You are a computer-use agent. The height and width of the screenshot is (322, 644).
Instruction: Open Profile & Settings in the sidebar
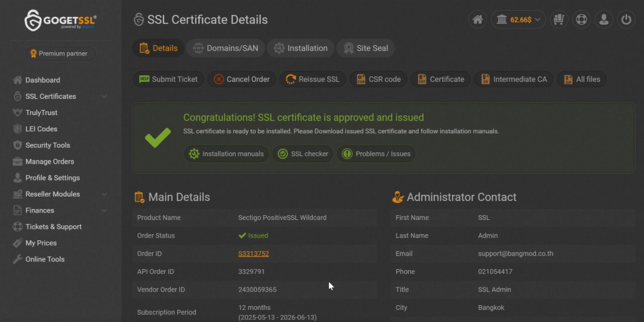pos(53,178)
